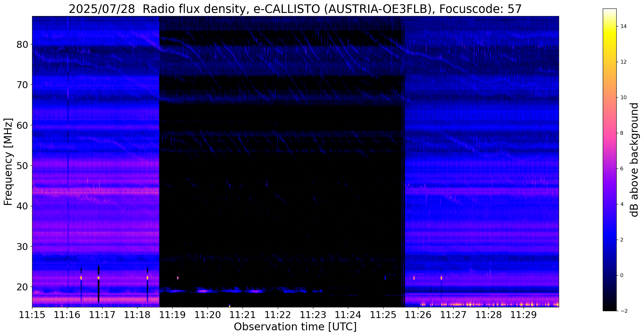The height and width of the screenshot is (336, 644).
Task: Click the 30 MHz frequency tick label
Action: [x=22, y=247]
